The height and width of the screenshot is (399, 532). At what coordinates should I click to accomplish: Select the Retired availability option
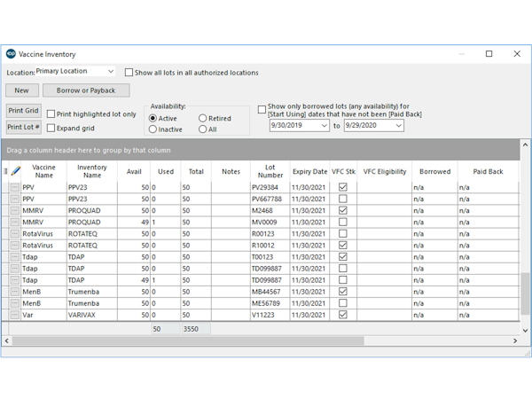[203, 118]
